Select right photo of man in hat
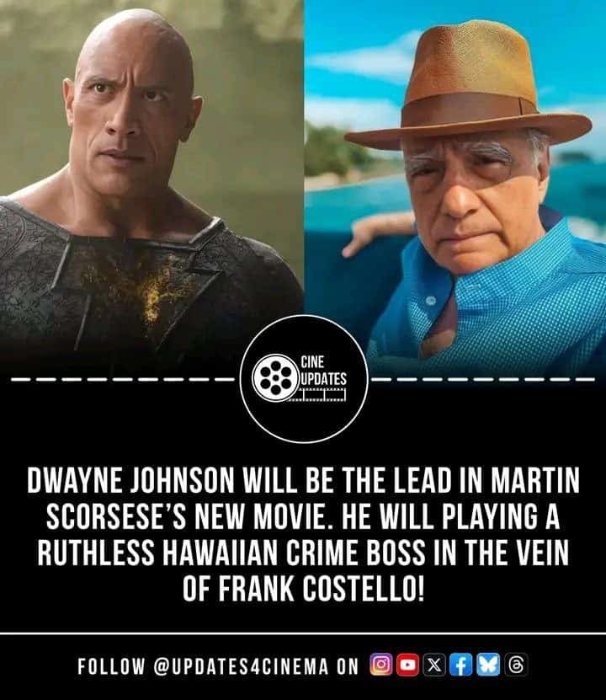The width and height of the screenshot is (606, 700). [x=454, y=188]
